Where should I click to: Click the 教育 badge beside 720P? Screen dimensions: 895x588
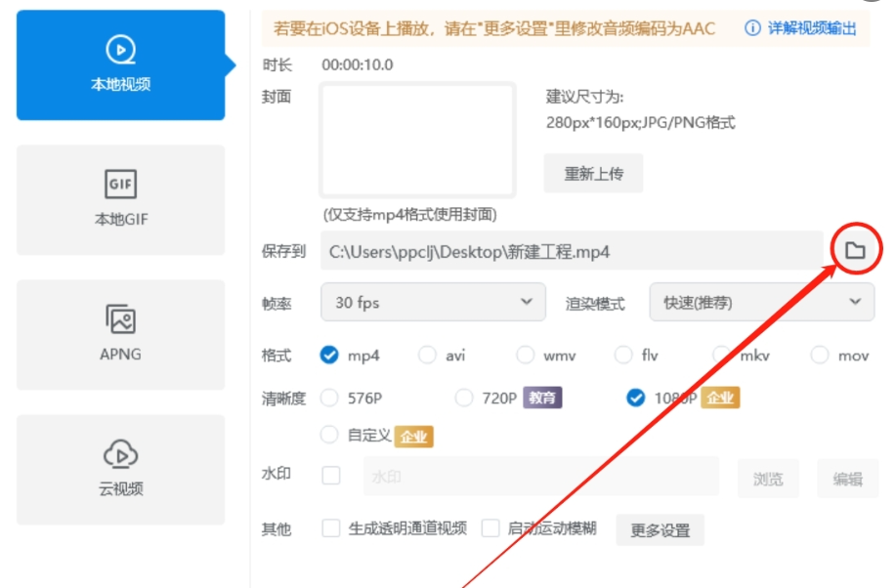(542, 398)
